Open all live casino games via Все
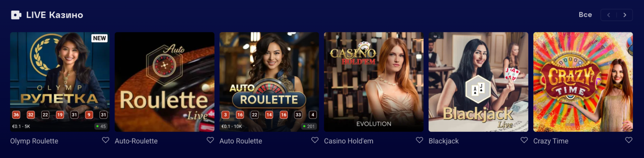 [x=585, y=15]
